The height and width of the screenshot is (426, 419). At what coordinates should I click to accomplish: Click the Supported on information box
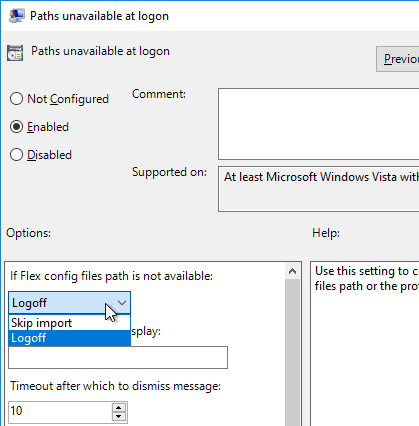tap(319, 189)
